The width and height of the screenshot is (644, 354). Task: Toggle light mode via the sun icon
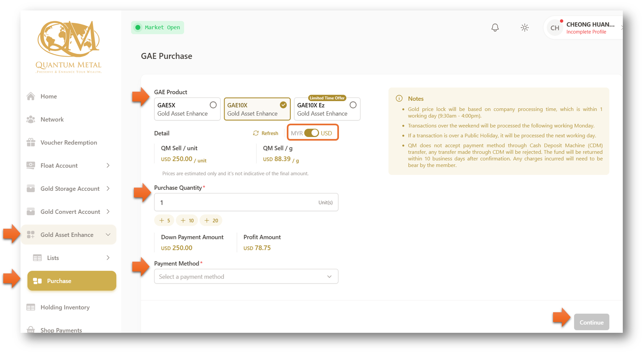[524, 28]
